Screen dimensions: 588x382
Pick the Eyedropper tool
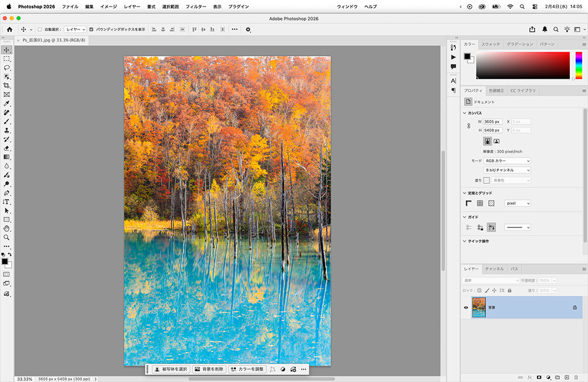7,103
